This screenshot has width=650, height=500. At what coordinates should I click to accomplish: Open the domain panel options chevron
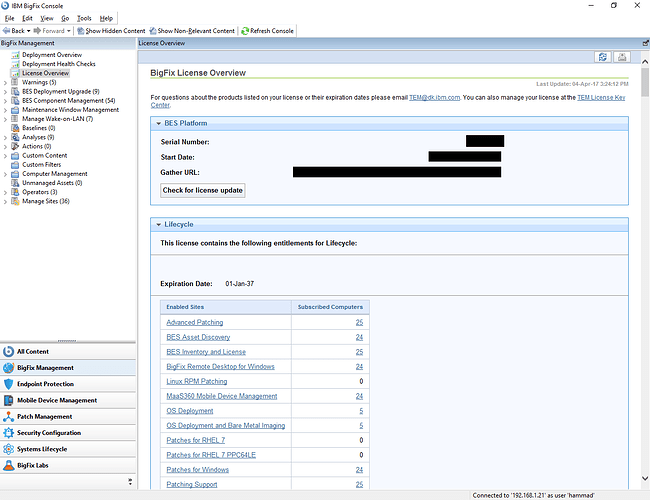point(130,482)
